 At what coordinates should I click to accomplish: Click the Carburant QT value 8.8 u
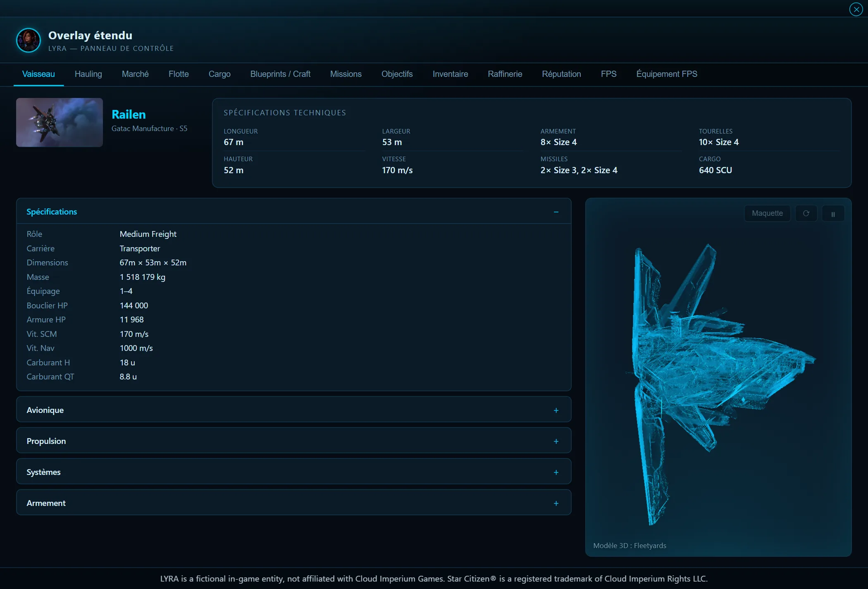(x=128, y=377)
